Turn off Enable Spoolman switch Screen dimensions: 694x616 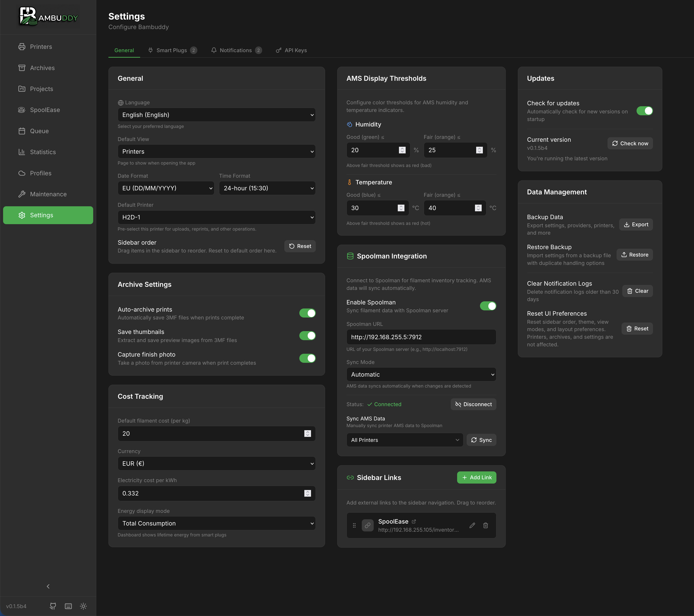point(488,306)
